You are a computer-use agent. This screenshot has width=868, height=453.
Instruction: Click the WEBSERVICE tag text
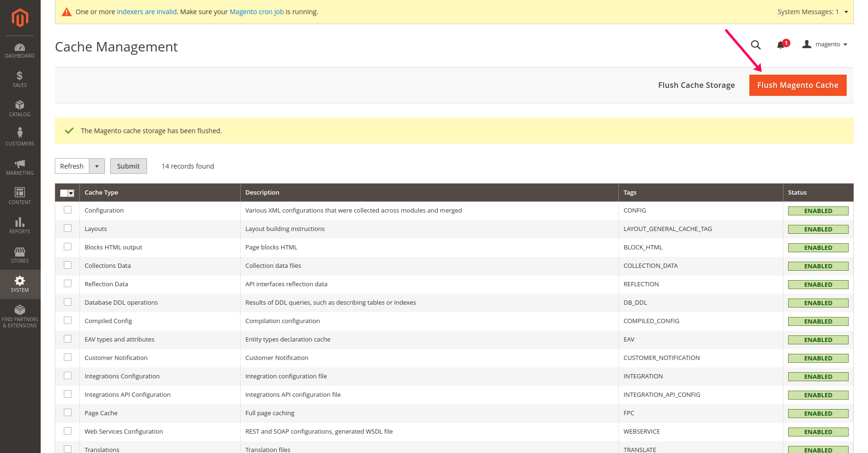pos(642,432)
